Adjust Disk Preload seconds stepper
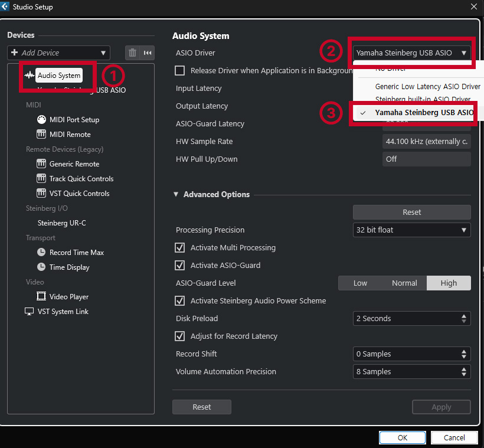Viewport: 484px width, 448px height. [x=463, y=318]
